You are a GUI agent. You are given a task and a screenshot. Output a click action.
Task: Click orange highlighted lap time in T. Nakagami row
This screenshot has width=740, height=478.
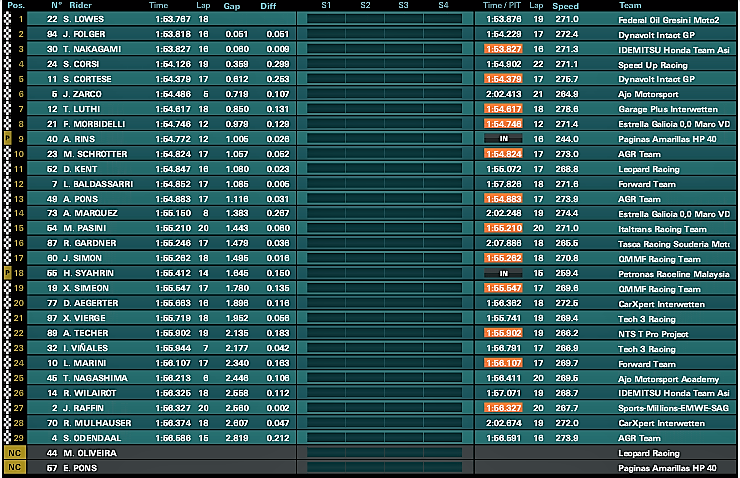pos(503,49)
